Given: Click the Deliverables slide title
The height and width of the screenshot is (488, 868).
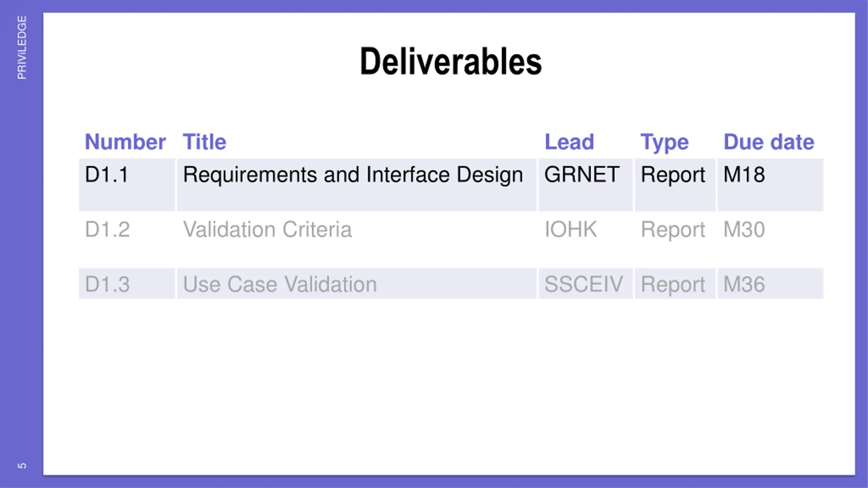Looking at the screenshot, I should point(451,62).
